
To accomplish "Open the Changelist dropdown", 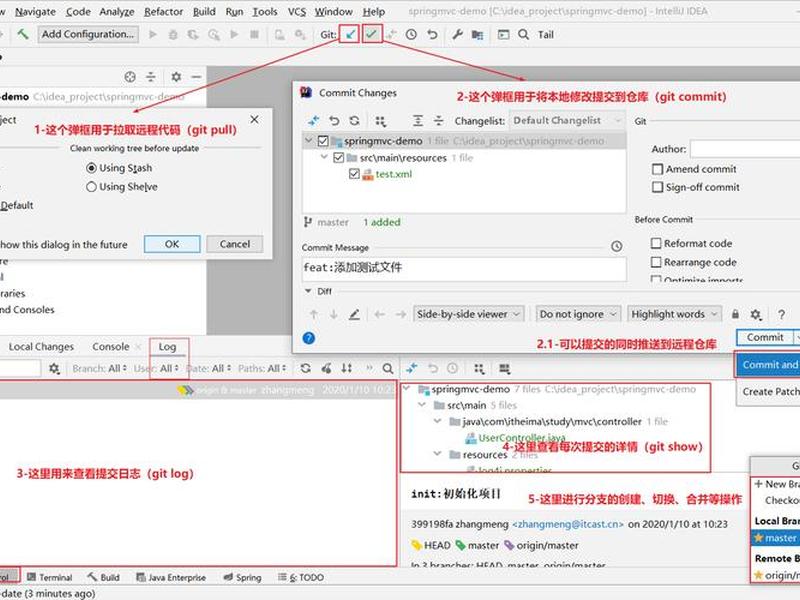I will pos(567,121).
